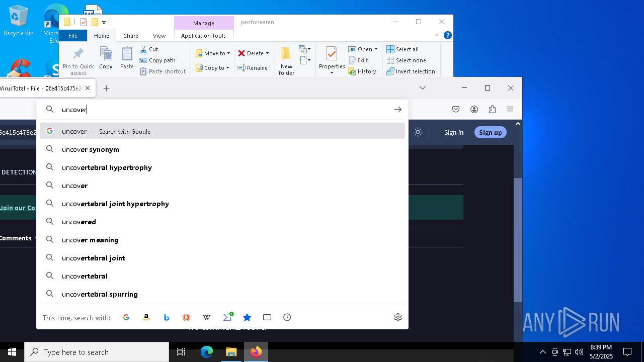This screenshot has width=644, height=362.
Task: Click Copy path in the Explorer ribbon
Action: [157, 60]
